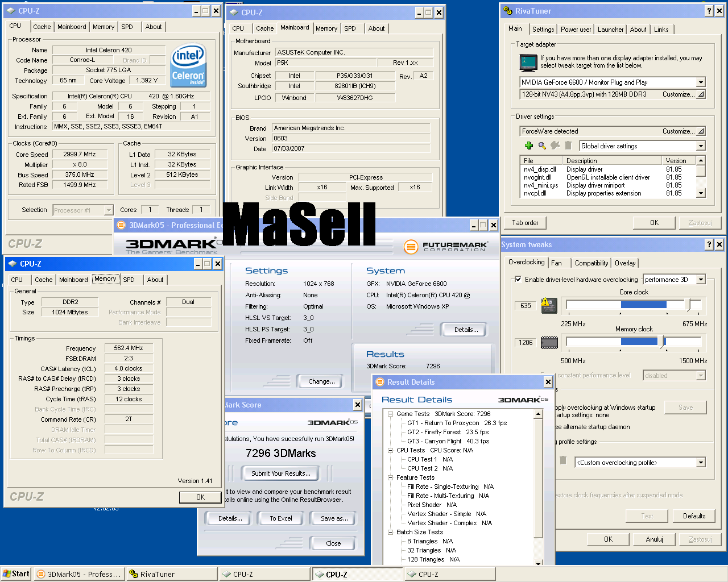Open the Power user tab in RivaTuner

pos(576,30)
